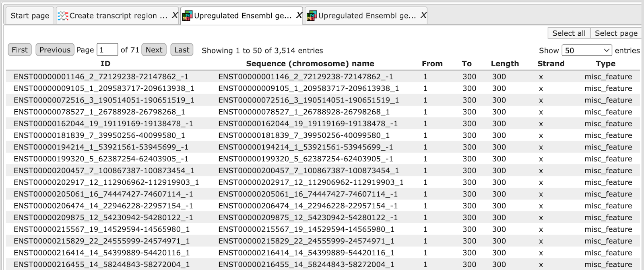Select ID ENST00000202917_12_112906962-112919903_1
The image size is (644, 270).
(x=106, y=182)
